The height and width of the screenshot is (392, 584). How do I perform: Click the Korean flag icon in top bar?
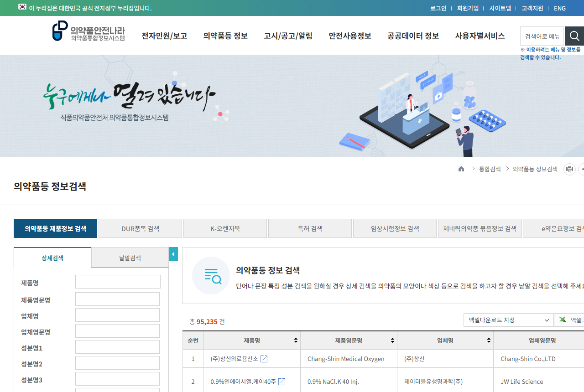point(22,7)
